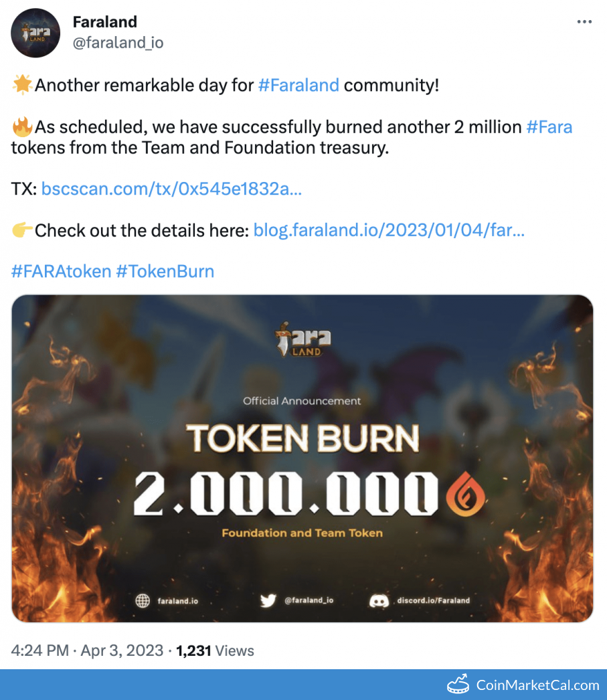Screen dimensions: 607x700
Task: Click the CoinMarketCal.com watermark text
Action: 537,685
